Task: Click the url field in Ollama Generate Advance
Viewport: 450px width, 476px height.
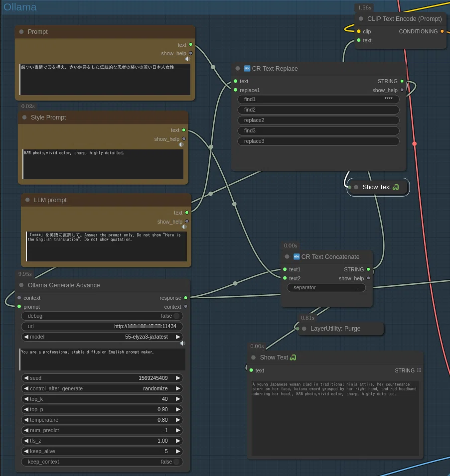Action: tap(102, 326)
